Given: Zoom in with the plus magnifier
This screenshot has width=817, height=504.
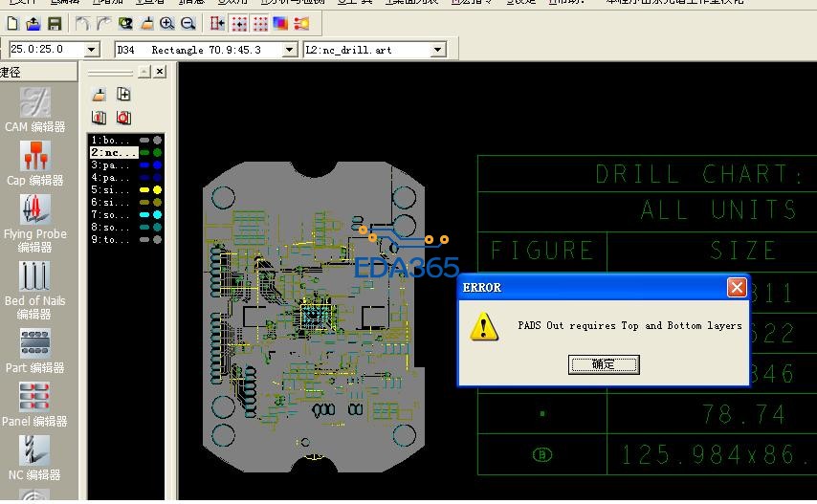Looking at the screenshot, I should click(166, 23).
